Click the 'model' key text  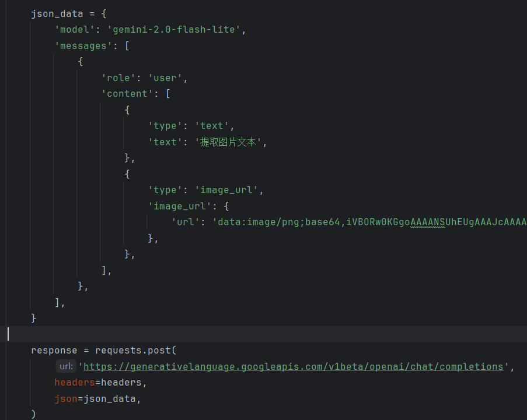click(x=75, y=30)
